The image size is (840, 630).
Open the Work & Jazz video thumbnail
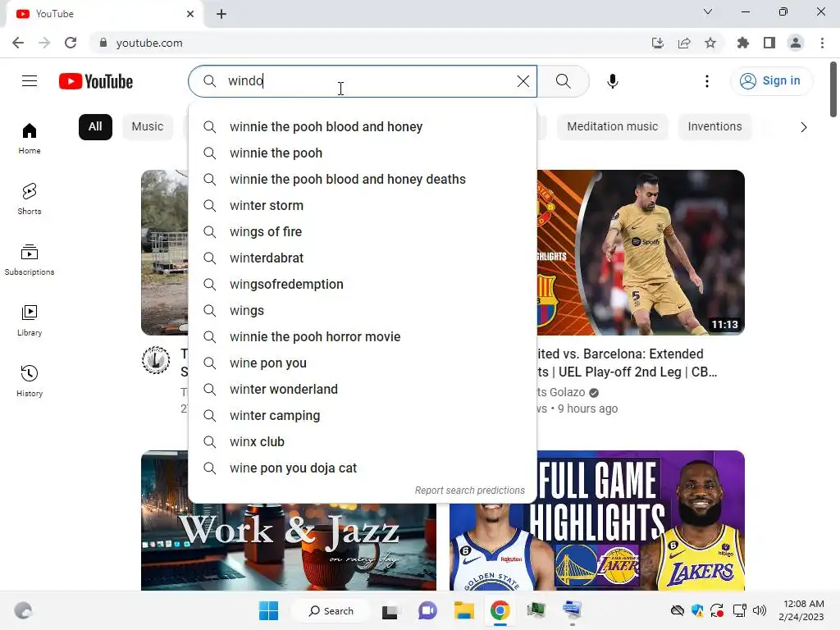tap(289, 546)
